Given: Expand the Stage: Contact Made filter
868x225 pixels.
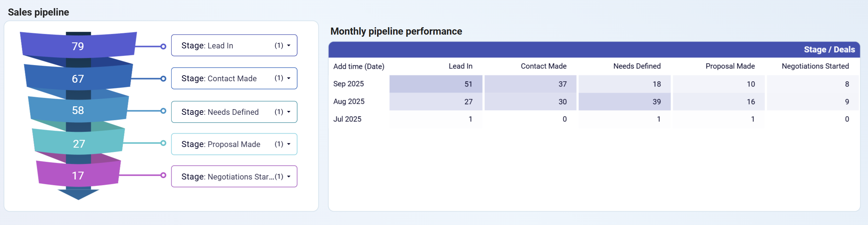Looking at the screenshot, I should click(234, 78).
